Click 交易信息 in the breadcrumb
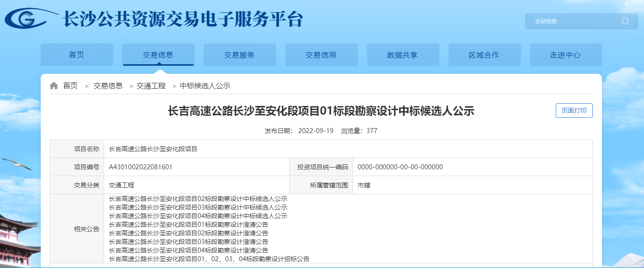The image size is (644, 268). 108,86
